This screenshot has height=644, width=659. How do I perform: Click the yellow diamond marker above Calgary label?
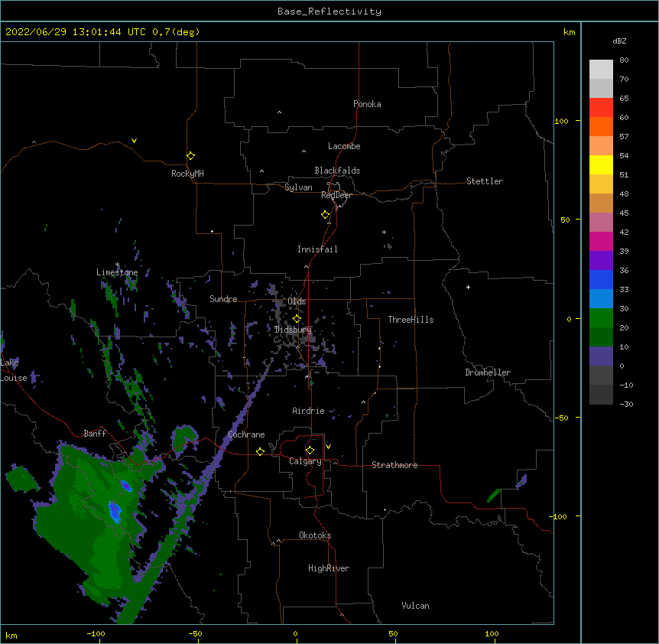tap(310, 450)
